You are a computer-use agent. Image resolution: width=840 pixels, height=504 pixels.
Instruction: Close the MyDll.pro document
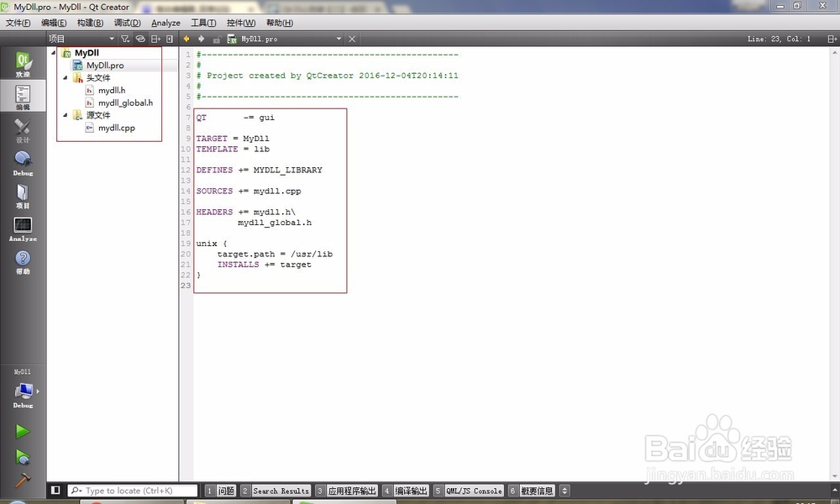(x=352, y=39)
